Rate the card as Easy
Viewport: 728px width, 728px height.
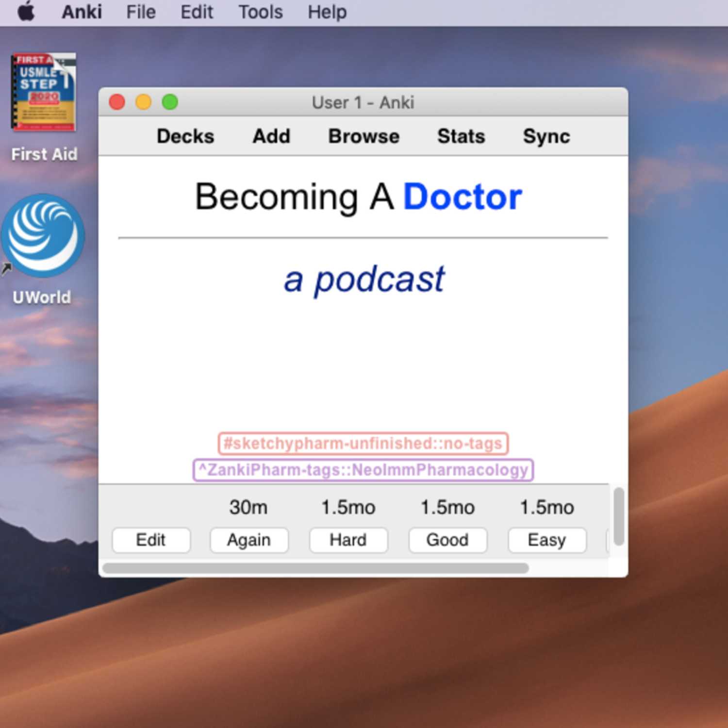point(547,540)
